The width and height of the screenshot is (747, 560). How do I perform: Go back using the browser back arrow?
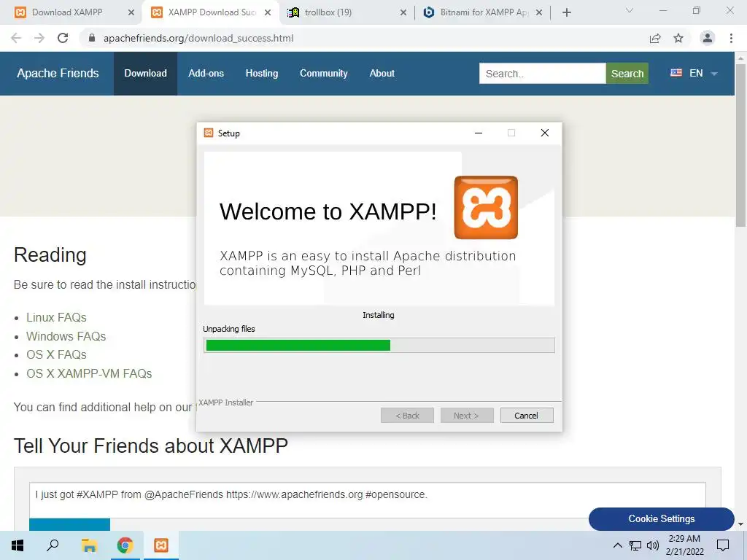(x=16, y=38)
